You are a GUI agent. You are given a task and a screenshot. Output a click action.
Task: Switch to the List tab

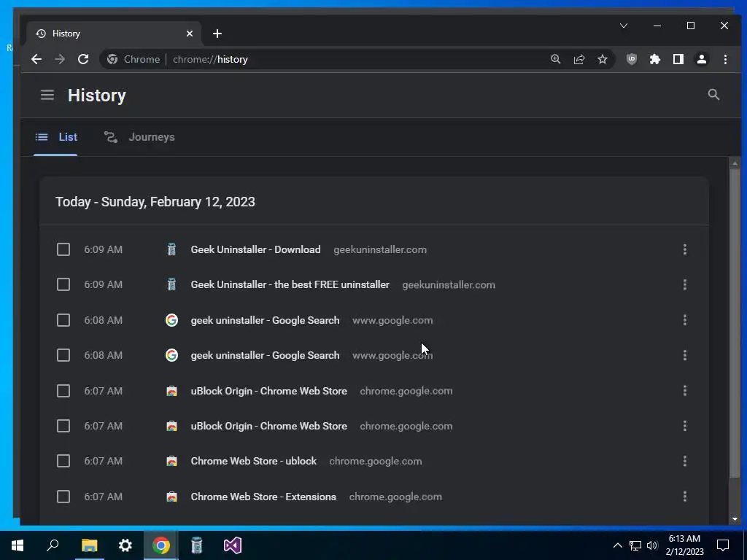(x=55, y=137)
